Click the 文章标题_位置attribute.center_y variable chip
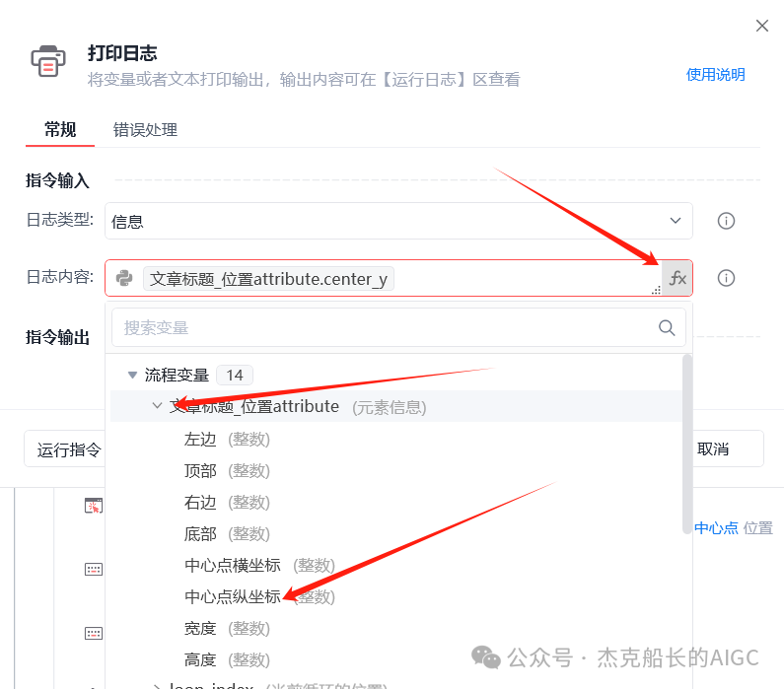Image resolution: width=784 pixels, height=689 pixels. [268, 278]
